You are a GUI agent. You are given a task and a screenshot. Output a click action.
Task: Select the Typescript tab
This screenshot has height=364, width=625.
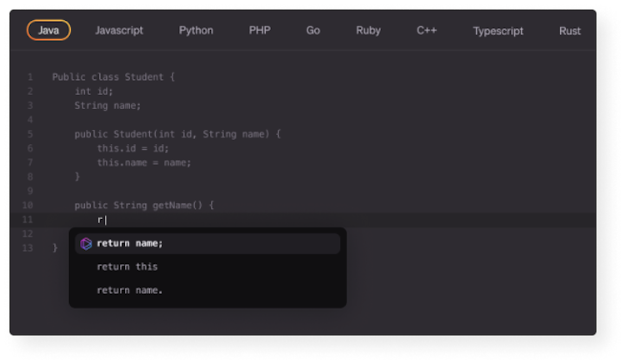tap(497, 31)
